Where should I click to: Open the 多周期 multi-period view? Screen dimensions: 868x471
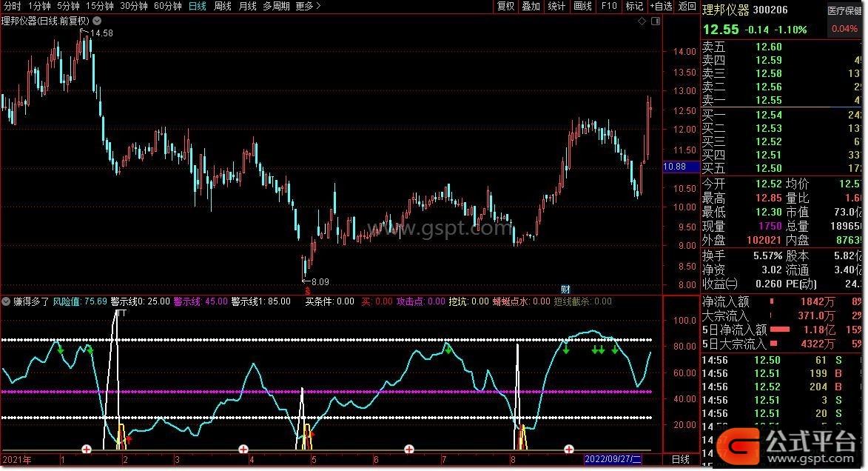click(276, 6)
